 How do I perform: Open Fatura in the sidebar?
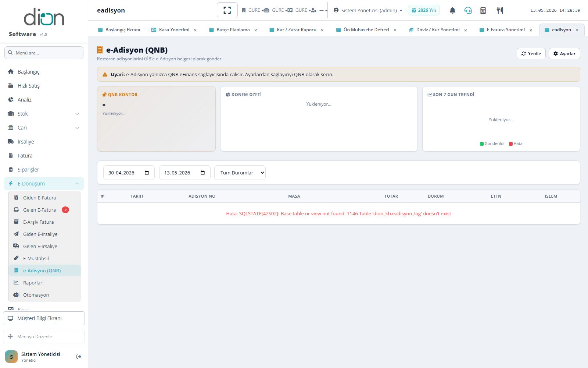pos(44,156)
